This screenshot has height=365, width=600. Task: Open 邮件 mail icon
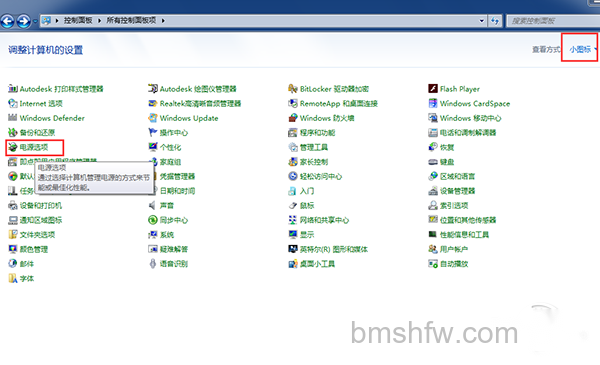point(13,264)
